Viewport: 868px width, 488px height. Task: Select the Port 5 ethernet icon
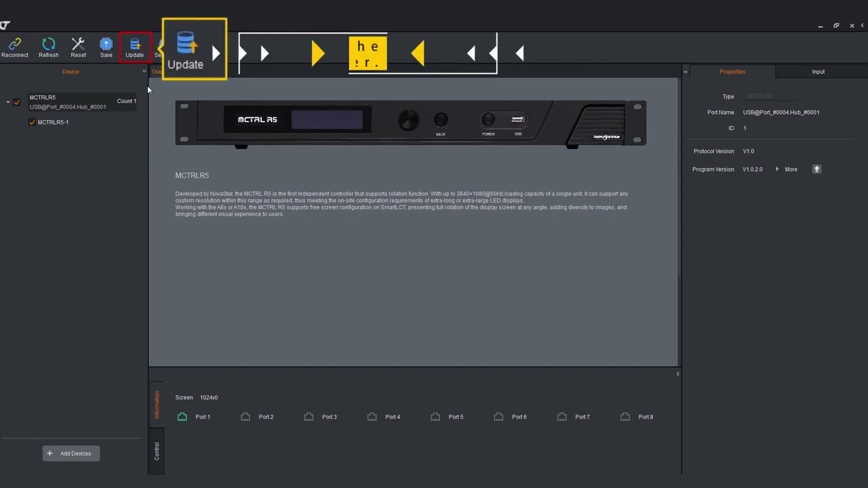[435, 417]
